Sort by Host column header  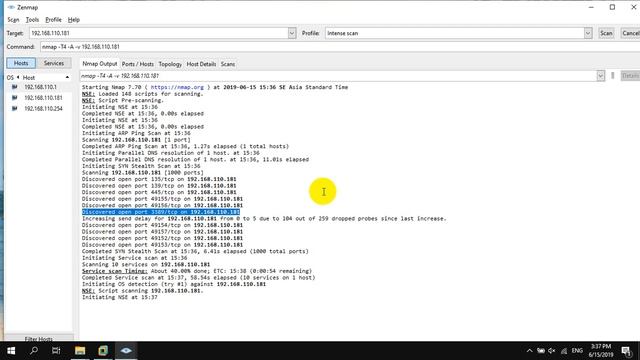pyautogui.click(x=29, y=78)
